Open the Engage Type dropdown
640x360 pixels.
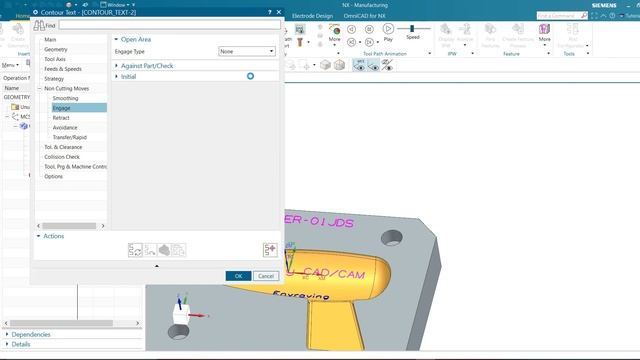click(x=247, y=51)
